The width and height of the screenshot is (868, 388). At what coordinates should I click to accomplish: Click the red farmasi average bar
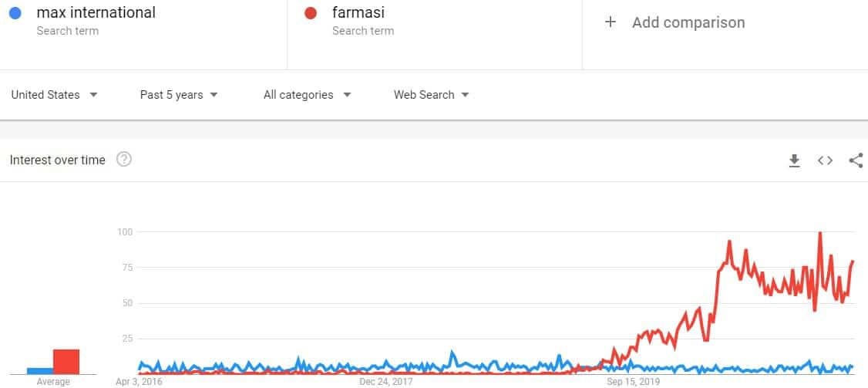pos(66,362)
